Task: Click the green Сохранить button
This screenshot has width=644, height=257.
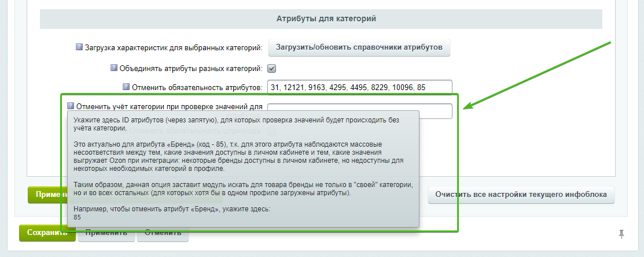Action: [47, 233]
